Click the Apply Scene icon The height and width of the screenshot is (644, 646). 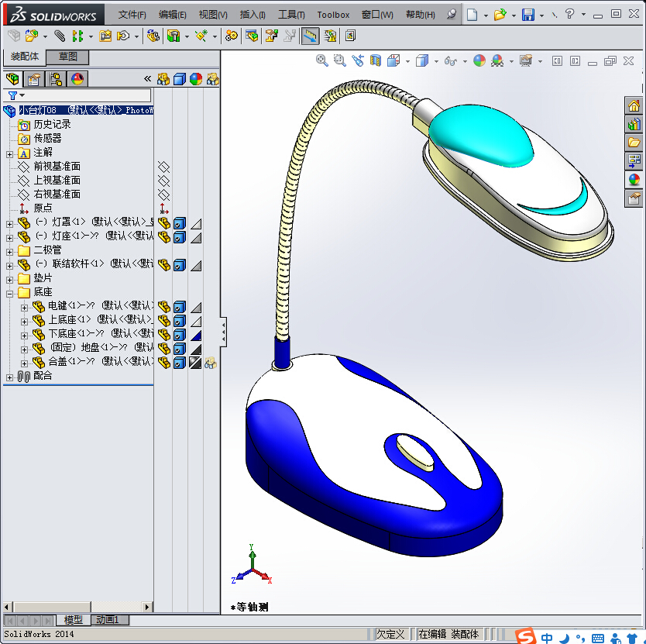[x=497, y=61]
